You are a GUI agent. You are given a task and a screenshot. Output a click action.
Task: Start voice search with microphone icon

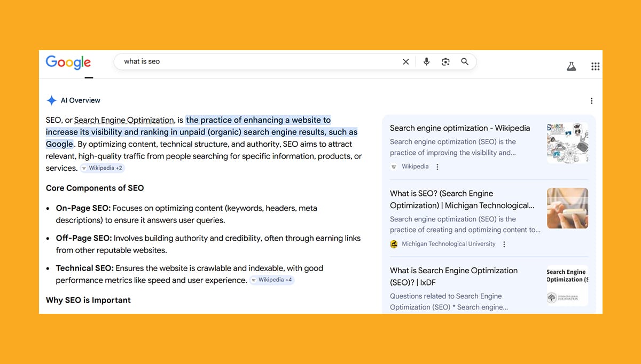426,62
